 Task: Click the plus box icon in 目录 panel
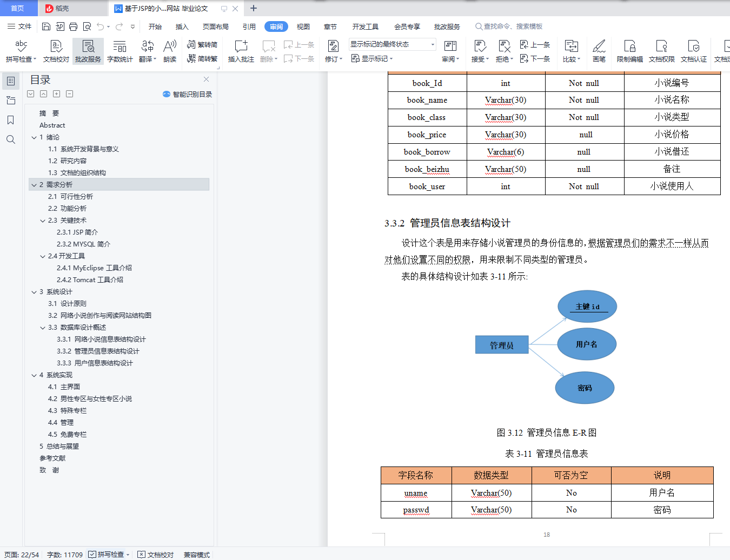point(56,94)
